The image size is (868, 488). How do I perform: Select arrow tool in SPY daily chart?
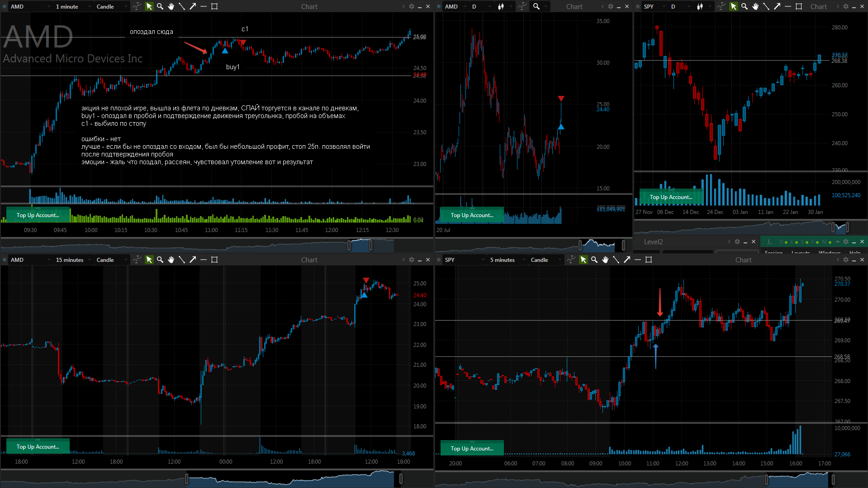pyautogui.click(x=777, y=6)
